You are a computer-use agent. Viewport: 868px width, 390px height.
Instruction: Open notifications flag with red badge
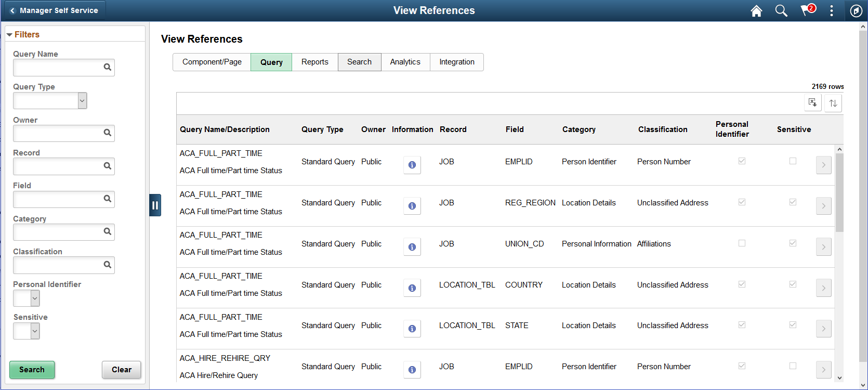click(807, 10)
